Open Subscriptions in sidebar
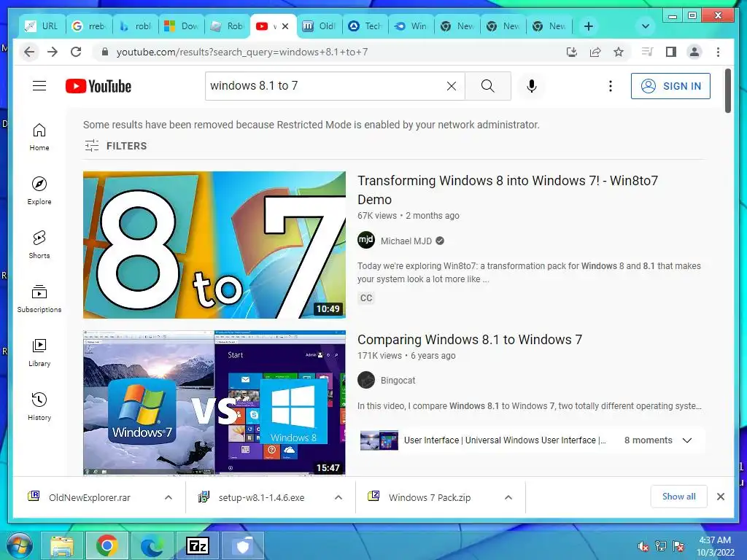This screenshot has width=747, height=560. [x=39, y=299]
